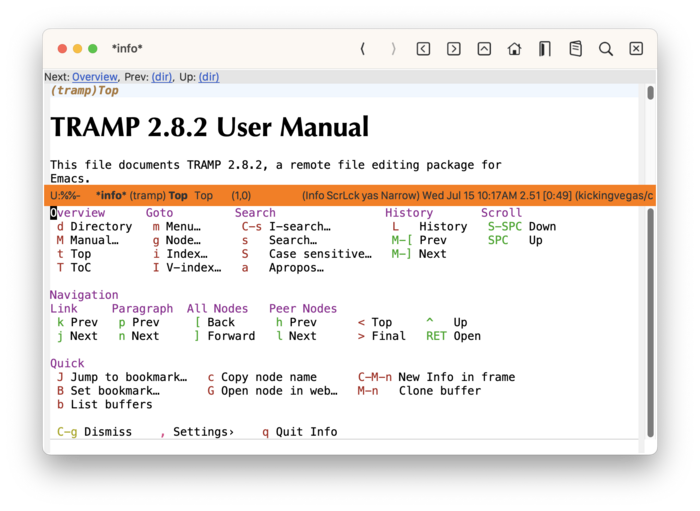Click the TRAMP 2.8.2 User Manual heading
The height and width of the screenshot is (511, 700).
click(210, 127)
